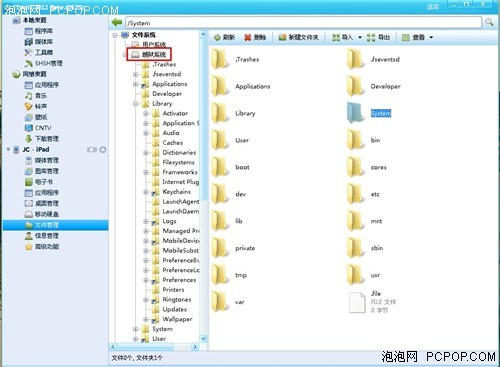The width and height of the screenshot is (500, 367).
Task: Click the green back arrow icon
Action: coord(117,22)
